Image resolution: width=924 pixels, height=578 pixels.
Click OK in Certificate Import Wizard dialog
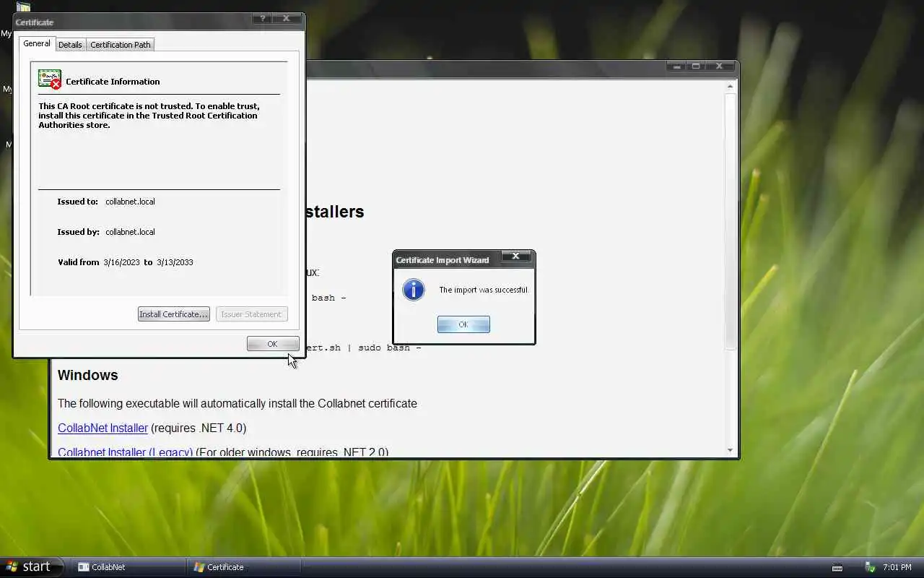tap(463, 324)
